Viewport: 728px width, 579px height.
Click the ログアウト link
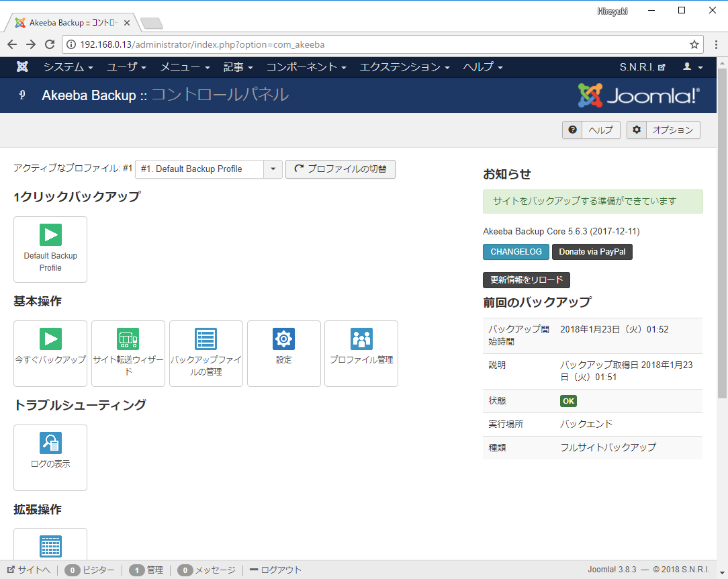pos(276,570)
